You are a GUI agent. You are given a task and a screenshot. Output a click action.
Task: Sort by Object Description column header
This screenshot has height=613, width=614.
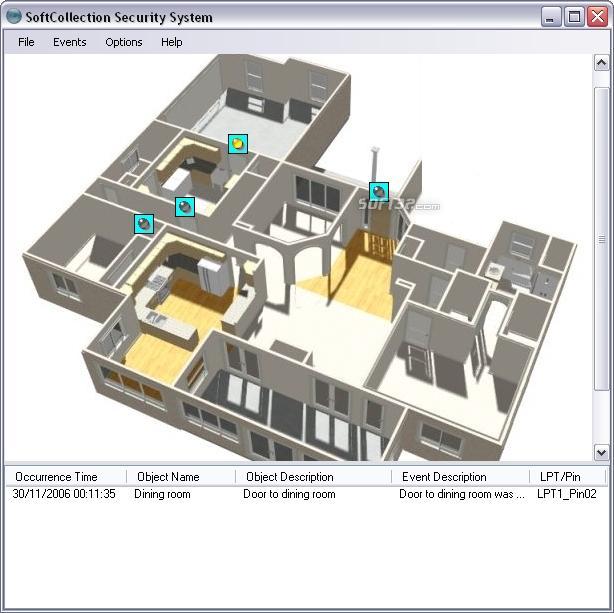313,476
